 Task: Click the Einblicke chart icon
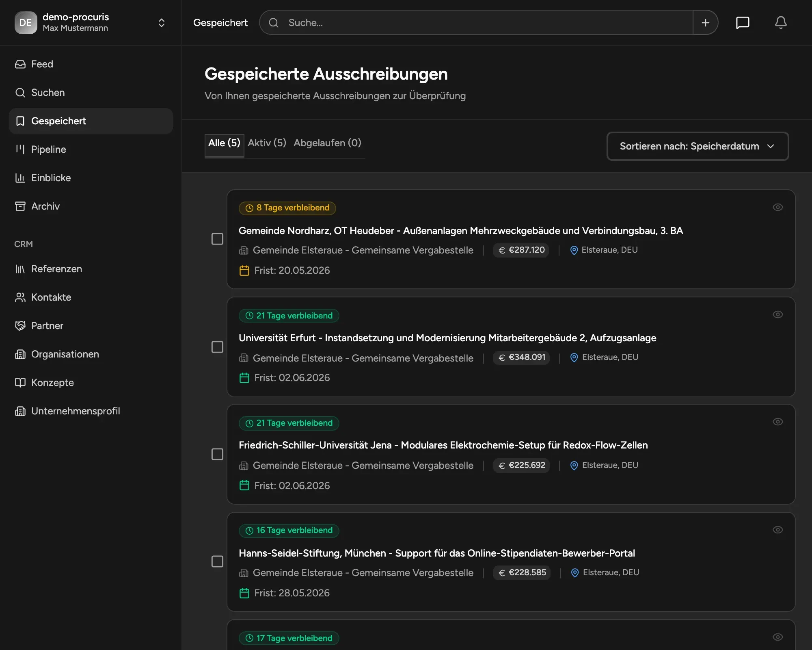[x=20, y=178]
